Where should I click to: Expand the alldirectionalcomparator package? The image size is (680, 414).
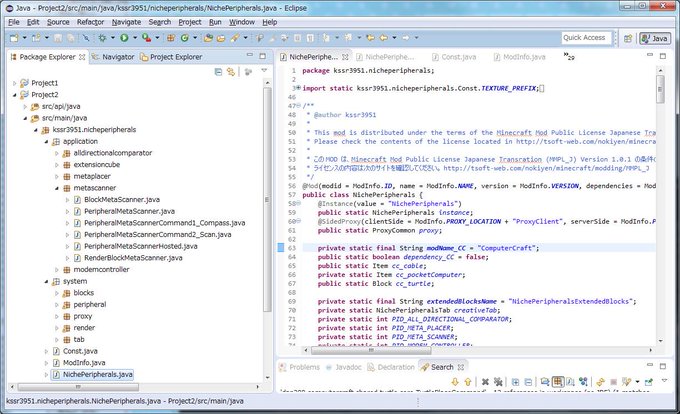56,153
